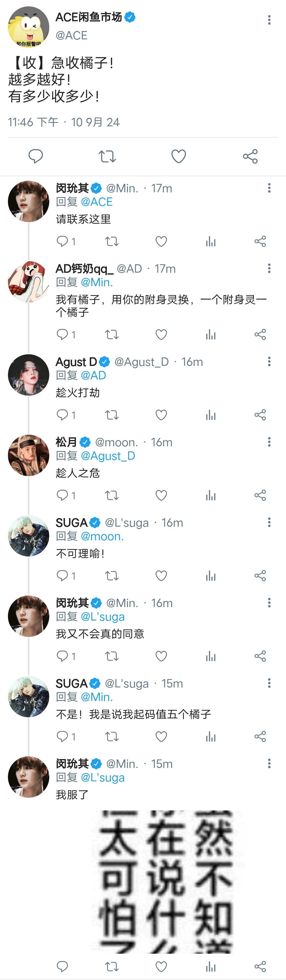Reply to the main ACE post
286x980 pixels.
tap(36, 156)
